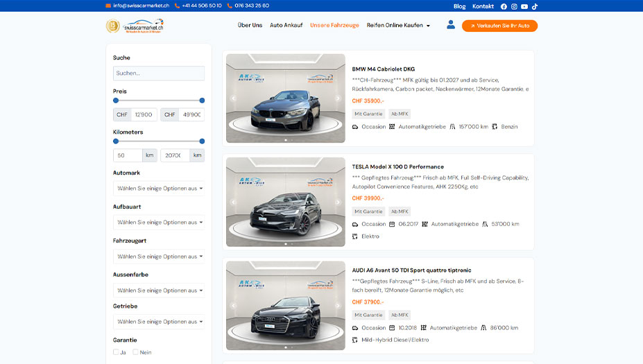Click previous-image arrow on Tesla Model X photo
Viewport: 643px width, 364px height.
[x=234, y=202]
